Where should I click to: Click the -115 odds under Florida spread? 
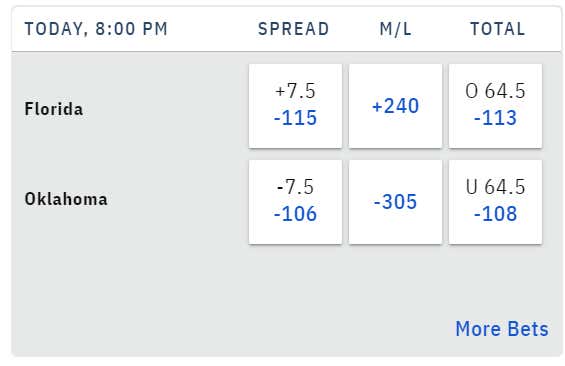[295, 118]
